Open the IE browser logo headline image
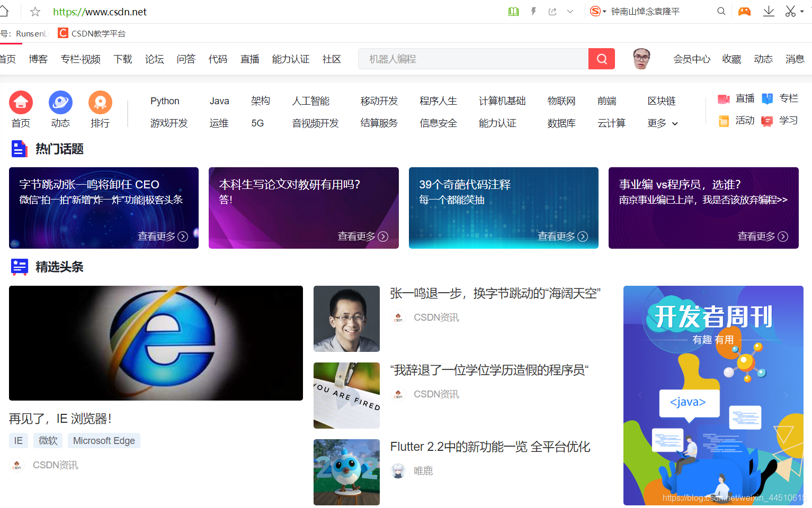Image resolution: width=812 pixels, height=508 pixels. 156,343
